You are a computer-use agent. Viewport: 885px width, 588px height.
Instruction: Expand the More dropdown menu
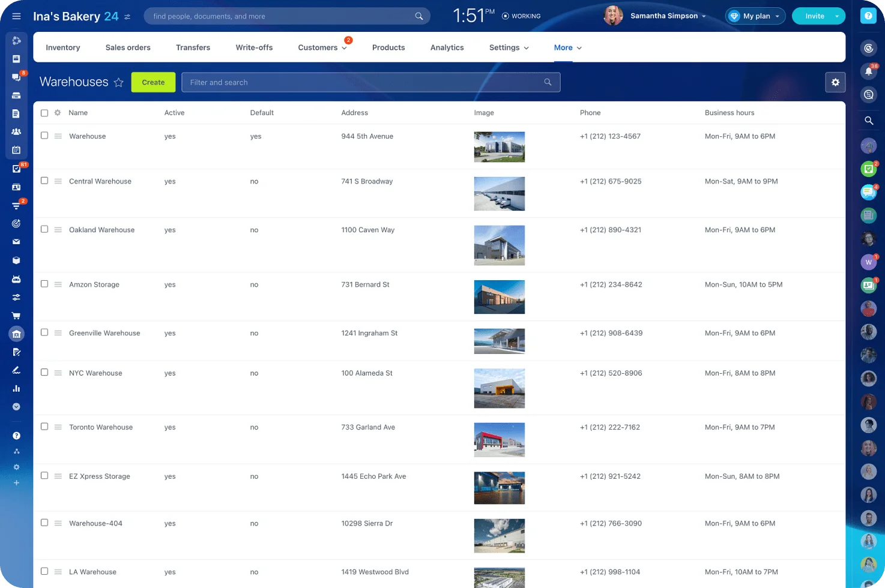coord(567,47)
